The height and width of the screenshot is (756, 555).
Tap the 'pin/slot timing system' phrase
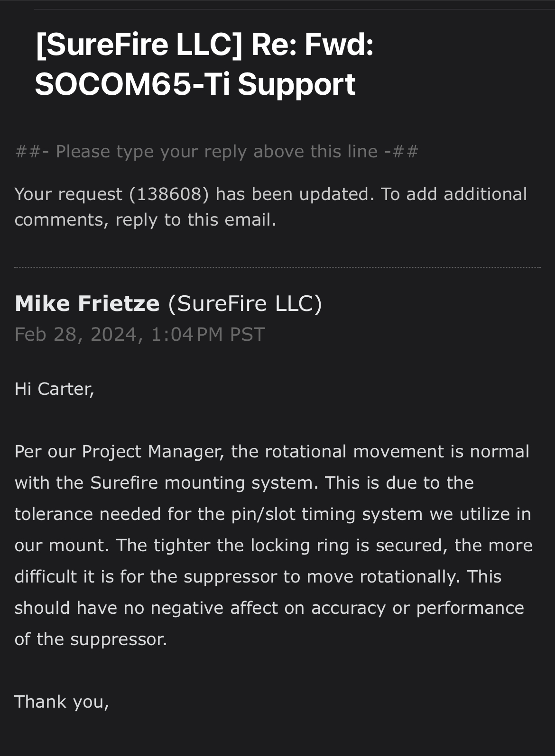(x=327, y=514)
